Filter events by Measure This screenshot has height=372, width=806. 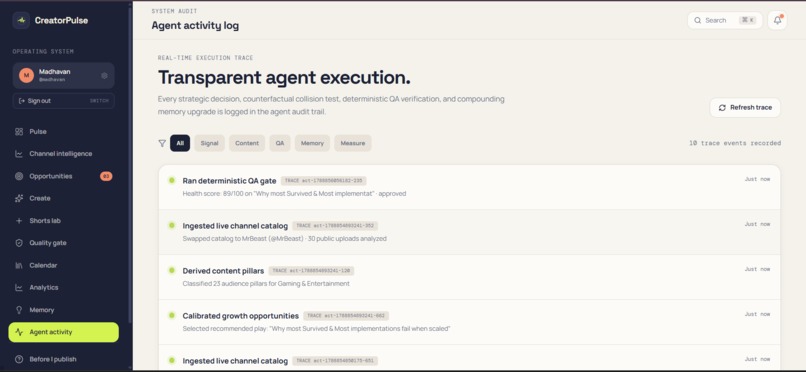point(353,143)
